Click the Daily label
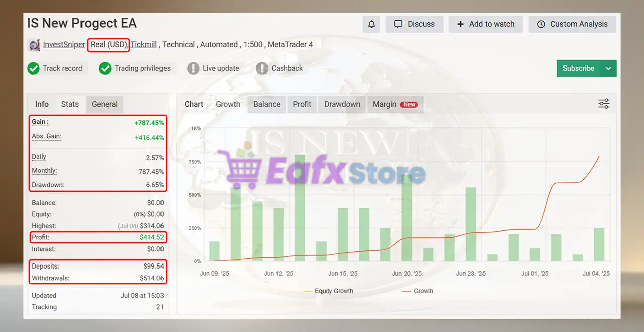 pos(39,157)
